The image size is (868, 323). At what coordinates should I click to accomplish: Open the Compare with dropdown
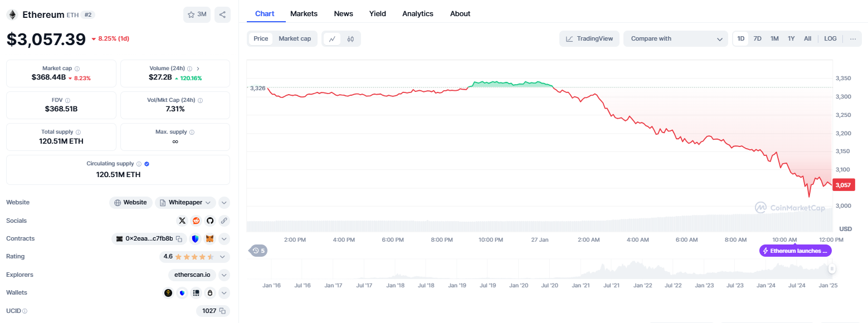[x=676, y=38]
